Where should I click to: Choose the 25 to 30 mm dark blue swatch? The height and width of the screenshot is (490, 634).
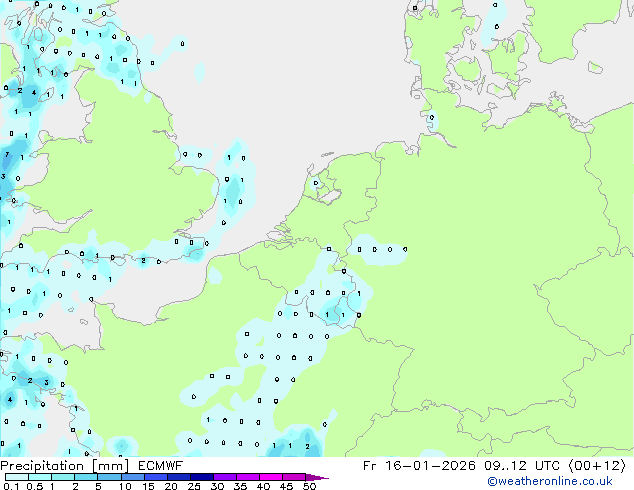(x=201, y=477)
